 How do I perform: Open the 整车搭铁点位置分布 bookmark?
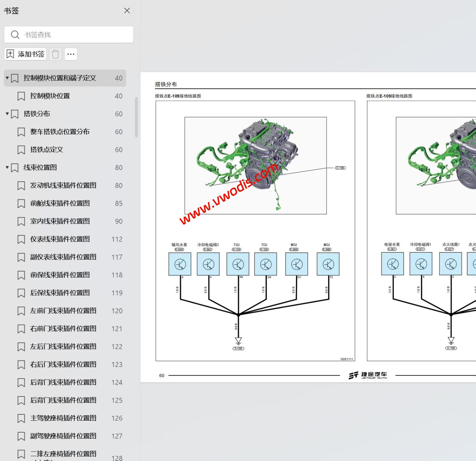click(60, 132)
